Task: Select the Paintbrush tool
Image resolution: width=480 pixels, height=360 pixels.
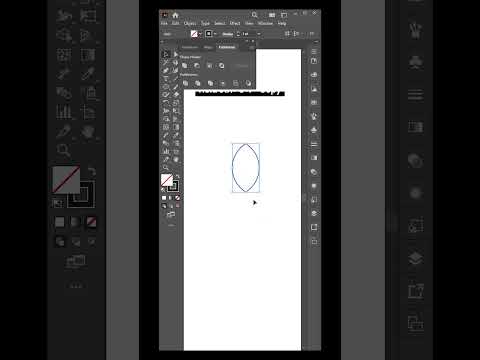Action: 176,87
